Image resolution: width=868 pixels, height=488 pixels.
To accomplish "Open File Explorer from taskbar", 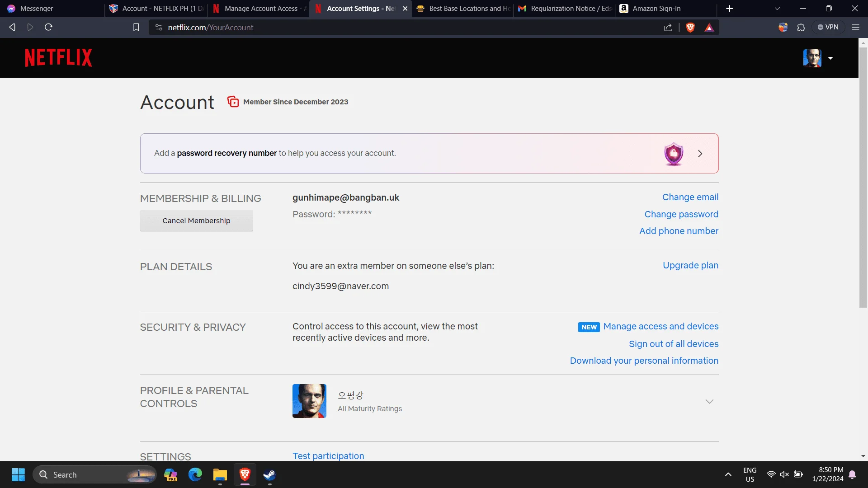I will [220, 474].
